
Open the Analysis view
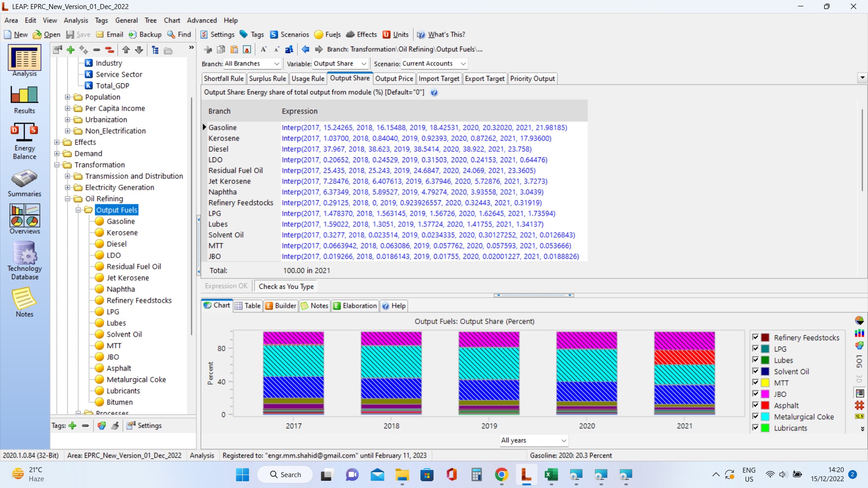[x=24, y=61]
